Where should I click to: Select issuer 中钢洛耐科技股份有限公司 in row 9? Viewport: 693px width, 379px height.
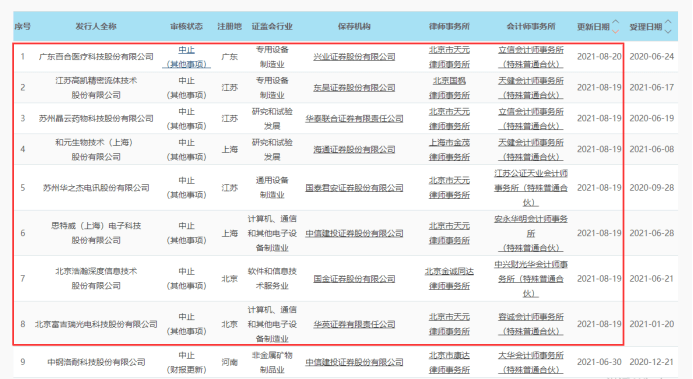pyautogui.click(x=96, y=363)
